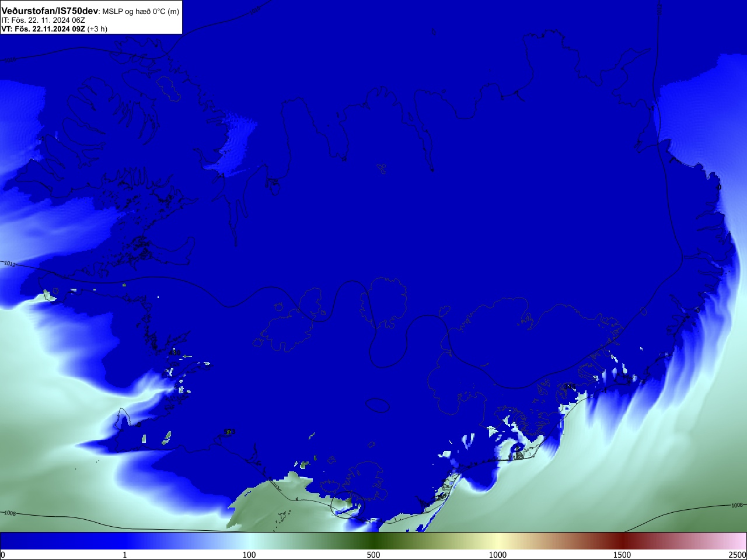Screen dimensions: 747x560
Task: Click the 1000 label under the color scale
Action: [x=498, y=555]
